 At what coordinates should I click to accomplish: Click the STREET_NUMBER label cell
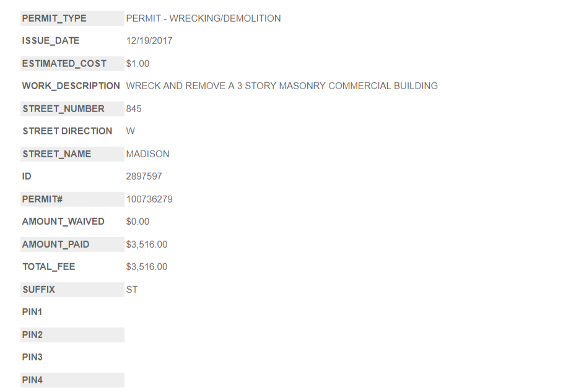point(63,109)
